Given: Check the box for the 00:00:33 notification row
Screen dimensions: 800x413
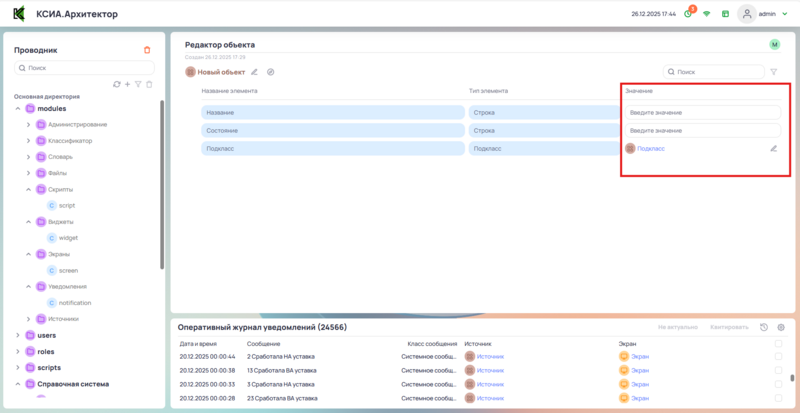Looking at the screenshot, I should coord(779,384).
